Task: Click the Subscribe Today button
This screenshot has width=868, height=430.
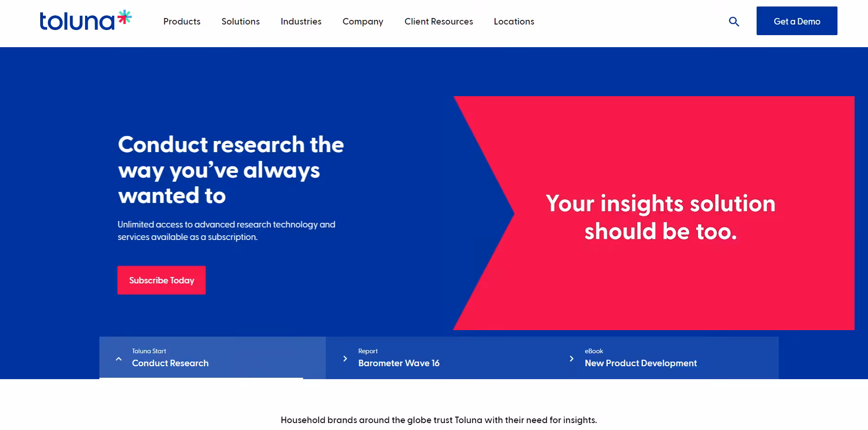Action: click(x=161, y=280)
